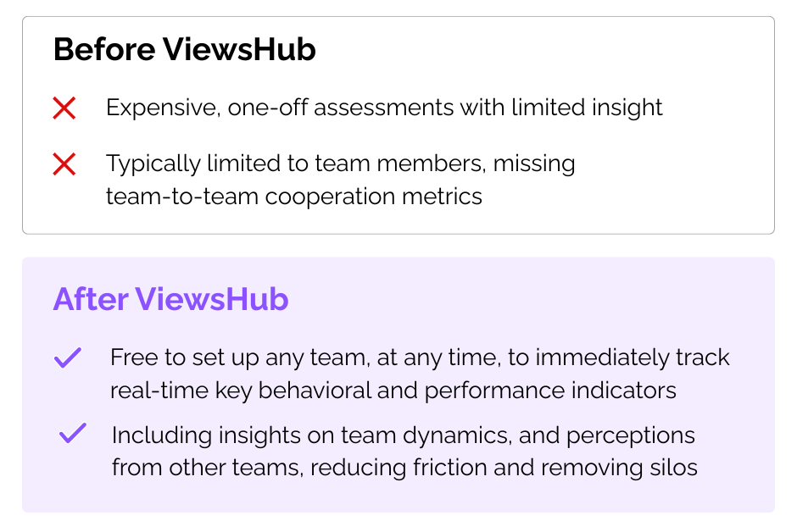Click 'real-time key behavioral and performance indicators' line

(393, 391)
